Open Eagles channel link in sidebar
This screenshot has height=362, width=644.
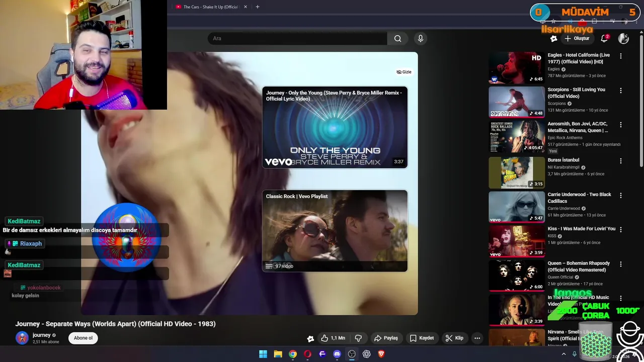(553, 69)
